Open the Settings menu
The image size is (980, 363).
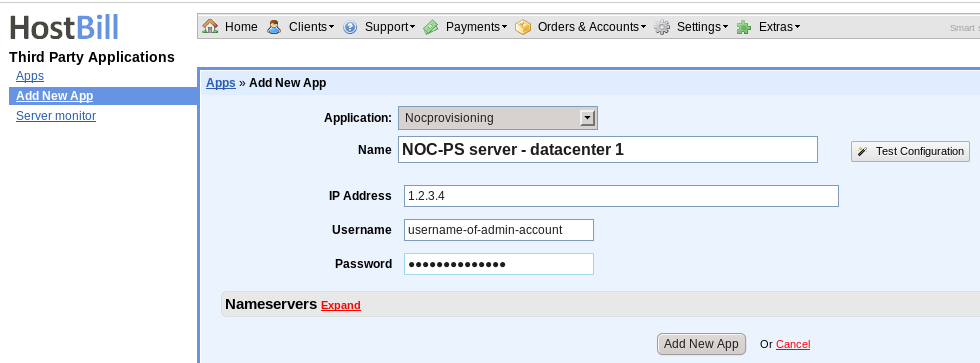pos(702,27)
